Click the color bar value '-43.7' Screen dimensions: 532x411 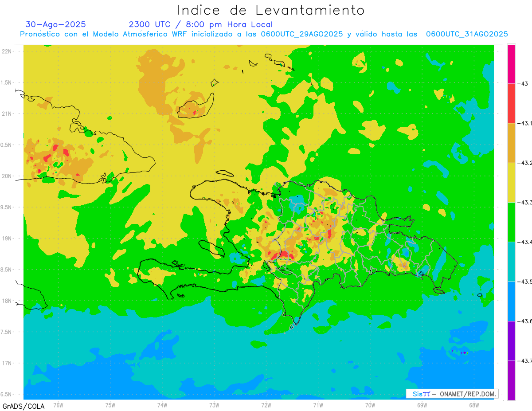[x=525, y=360]
